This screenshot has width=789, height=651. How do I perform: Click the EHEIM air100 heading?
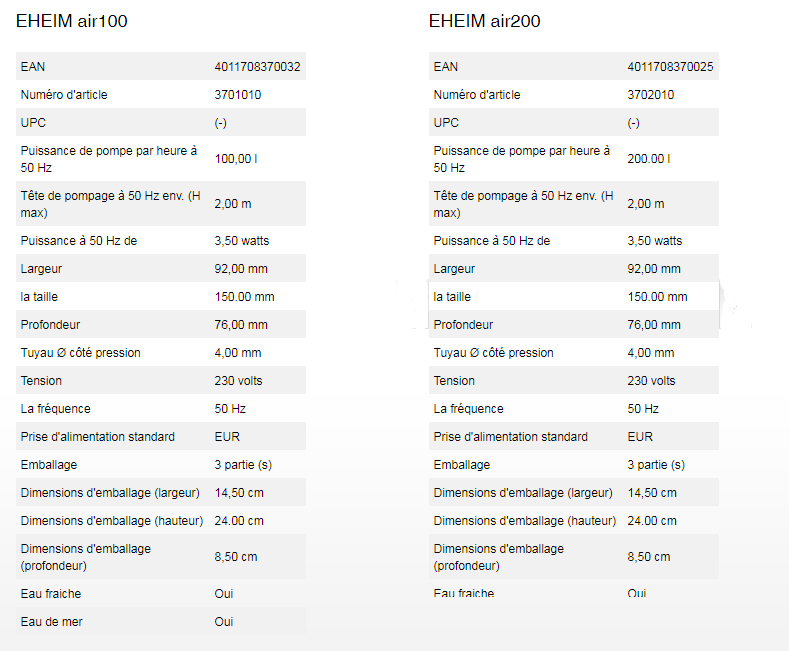click(71, 21)
